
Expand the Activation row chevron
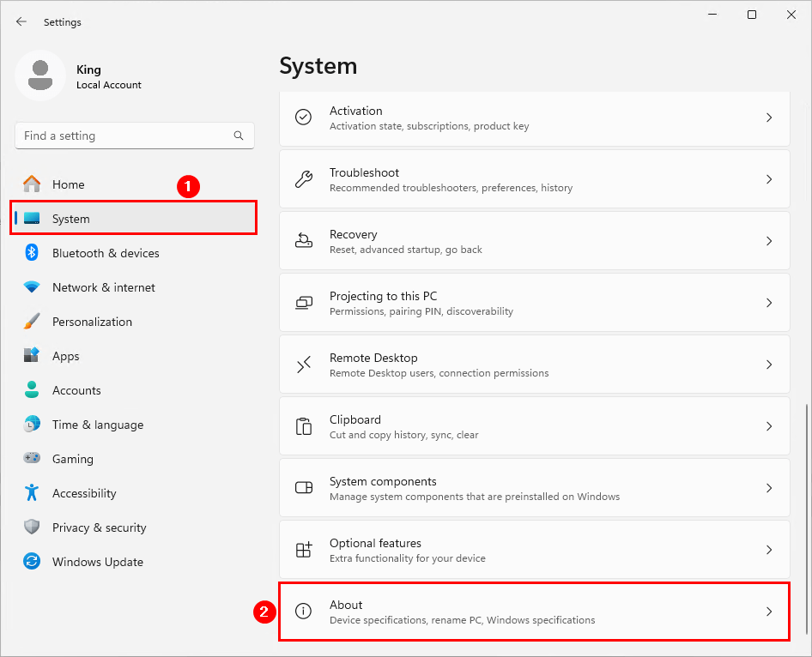coord(769,118)
